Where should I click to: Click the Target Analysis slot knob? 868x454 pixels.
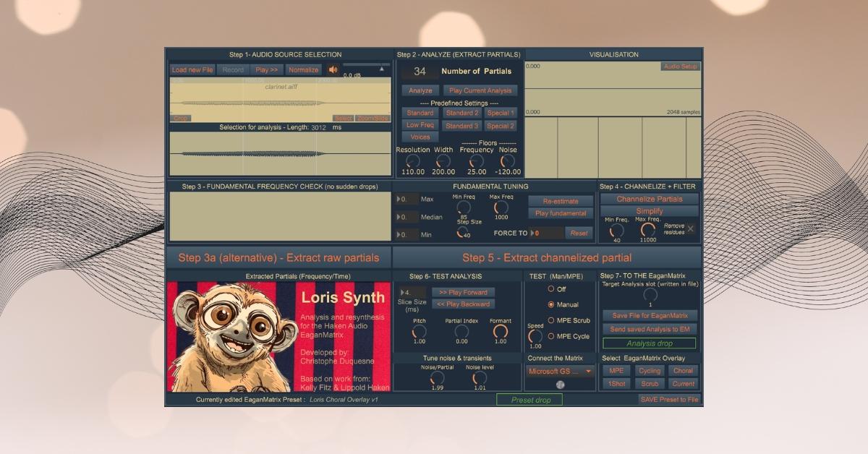650,295
